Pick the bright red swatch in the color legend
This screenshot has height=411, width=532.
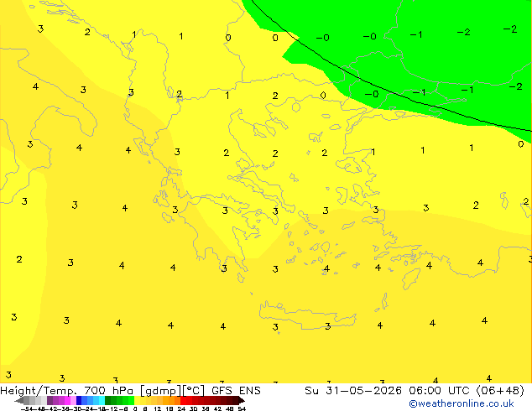tap(183, 400)
